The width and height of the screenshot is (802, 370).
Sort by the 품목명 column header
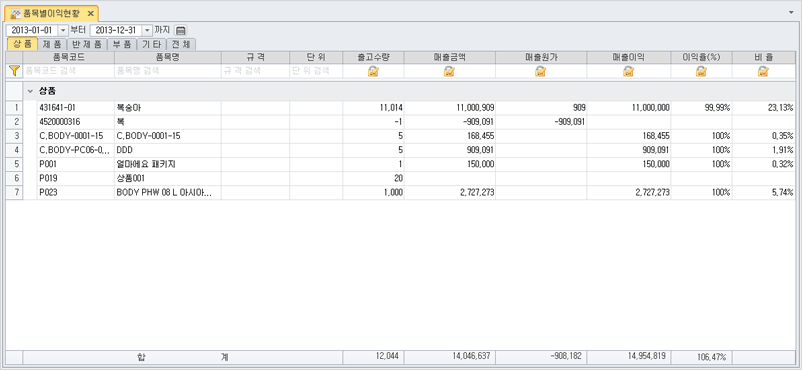pos(168,57)
